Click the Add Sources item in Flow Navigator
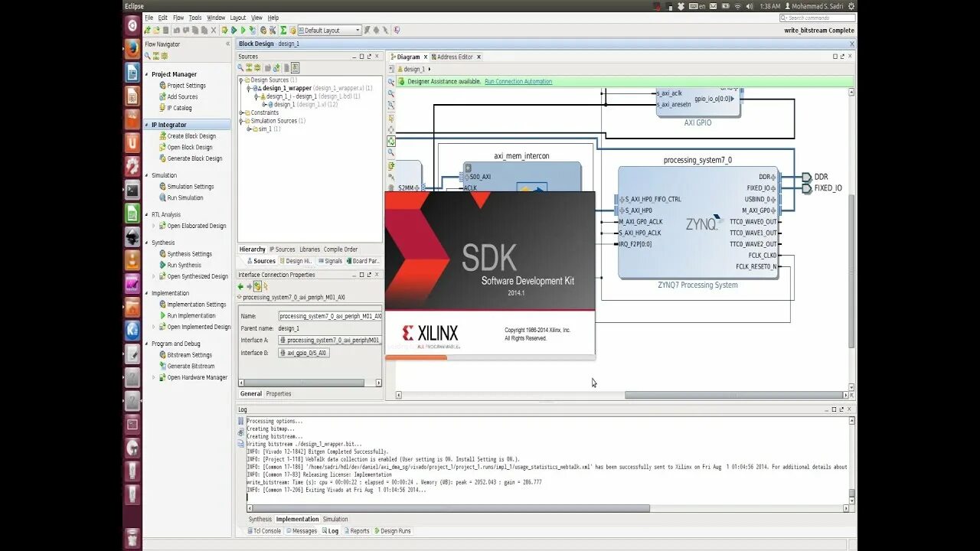980x551 pixels. click(x=178, y=96)
